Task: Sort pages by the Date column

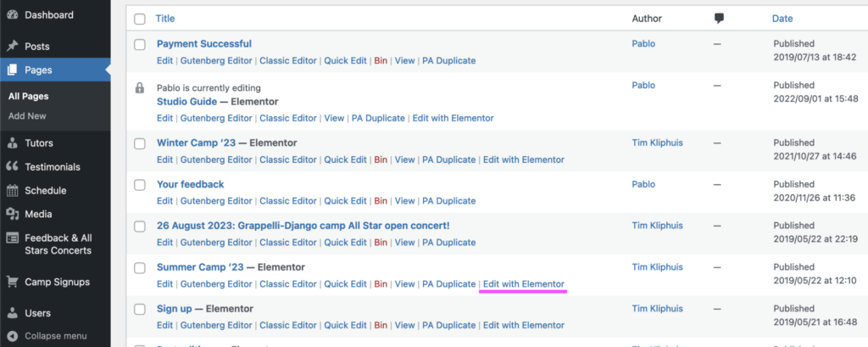Action: click(x=782, y=19)
